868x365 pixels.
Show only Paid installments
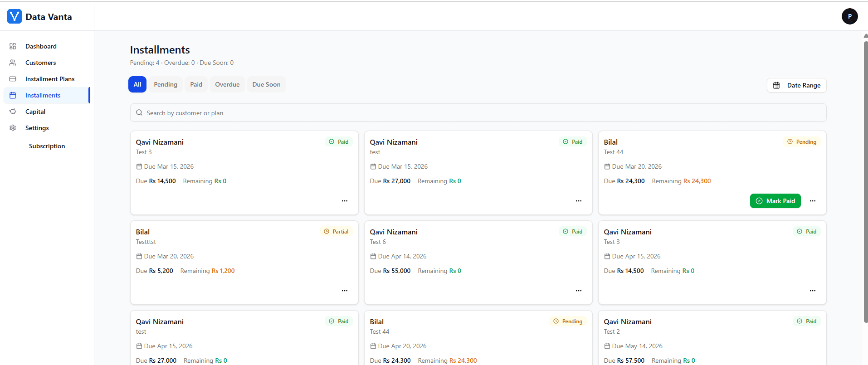196,84
